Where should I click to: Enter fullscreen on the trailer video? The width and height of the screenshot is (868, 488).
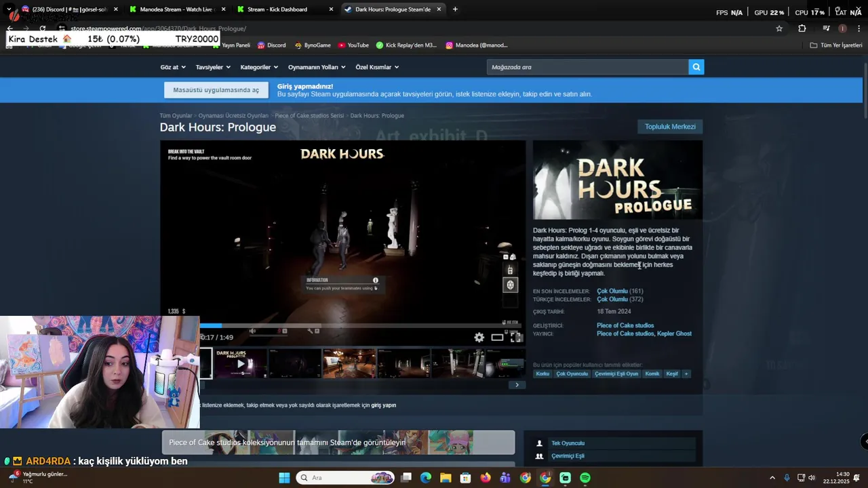(x=516, y=338)
